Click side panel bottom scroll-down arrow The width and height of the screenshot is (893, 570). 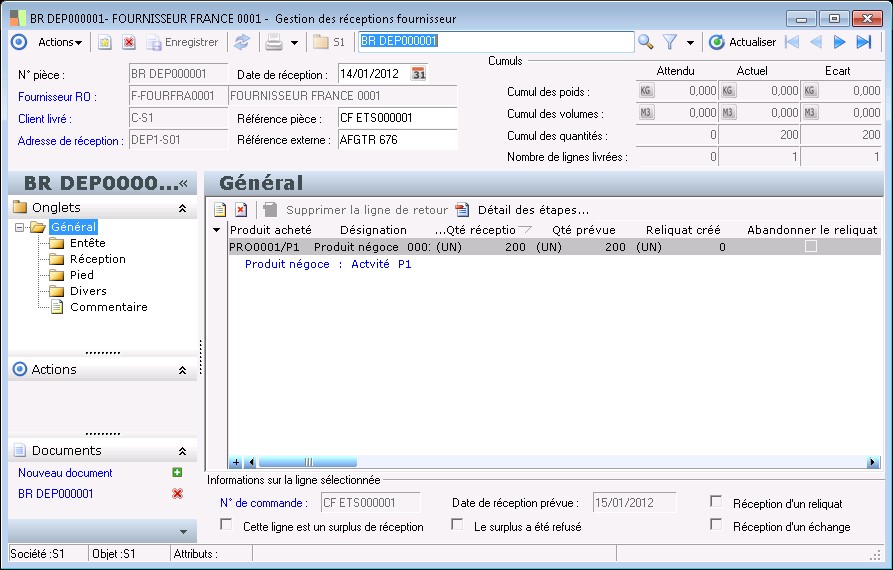pos(183,532)
